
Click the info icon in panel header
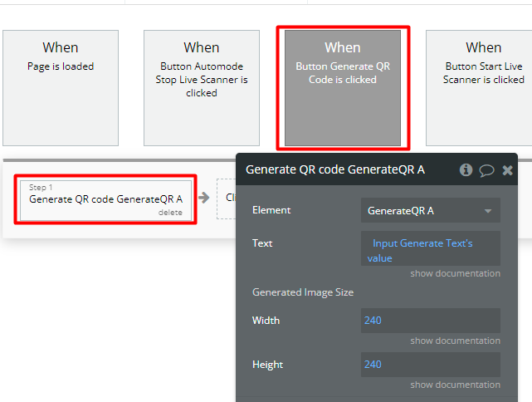[x=466, y=169]
